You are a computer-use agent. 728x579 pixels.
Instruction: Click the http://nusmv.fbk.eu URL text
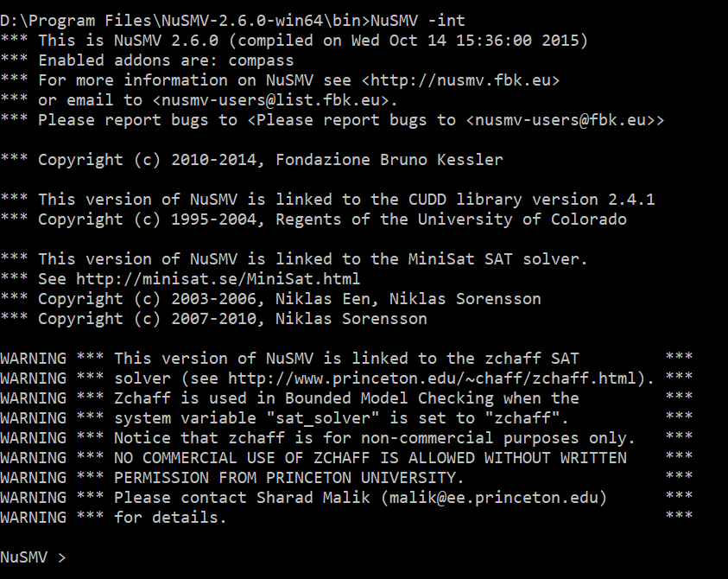[x=460, y=80]
